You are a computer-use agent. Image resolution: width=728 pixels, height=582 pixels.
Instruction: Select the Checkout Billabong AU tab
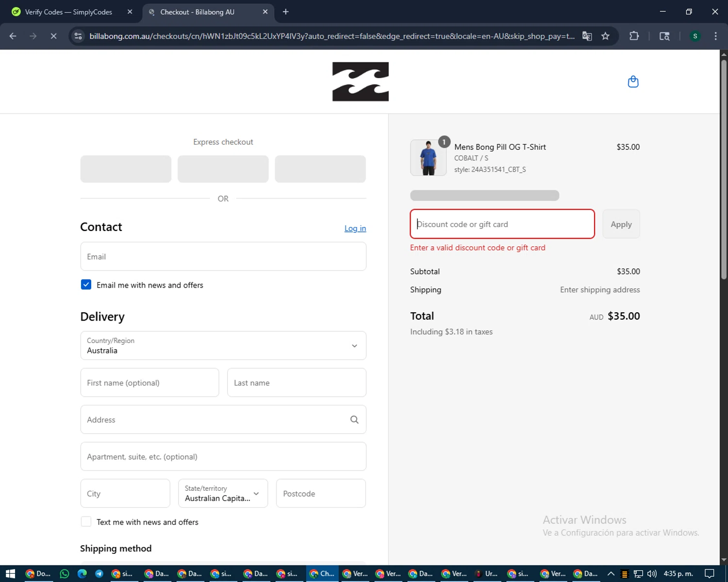[208, 12]
